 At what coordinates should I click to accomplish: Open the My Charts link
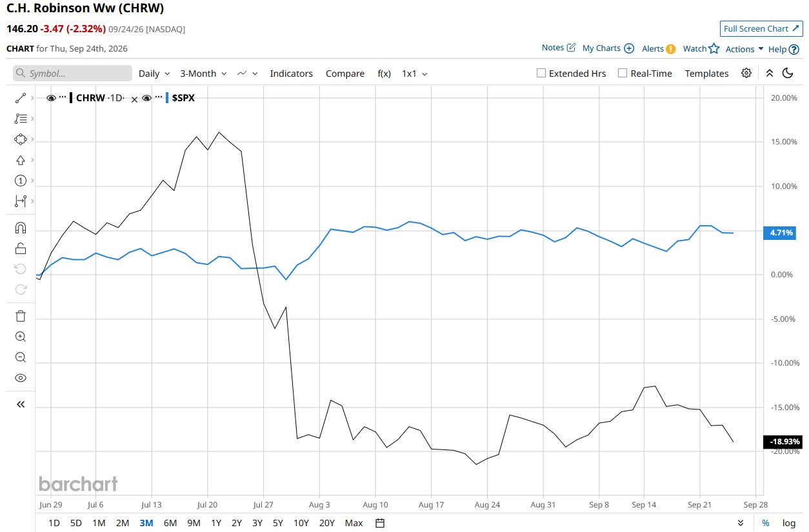(608, 48)
